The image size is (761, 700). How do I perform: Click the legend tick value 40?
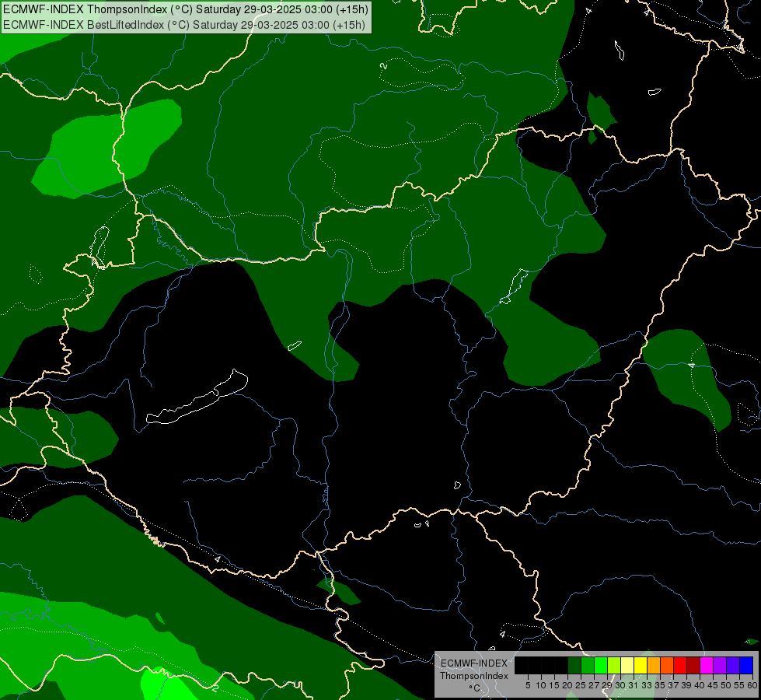click(700, 685)
